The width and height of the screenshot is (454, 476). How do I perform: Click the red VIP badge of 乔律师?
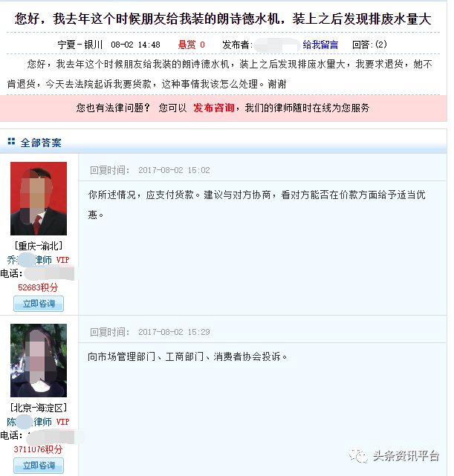point(63,260)
